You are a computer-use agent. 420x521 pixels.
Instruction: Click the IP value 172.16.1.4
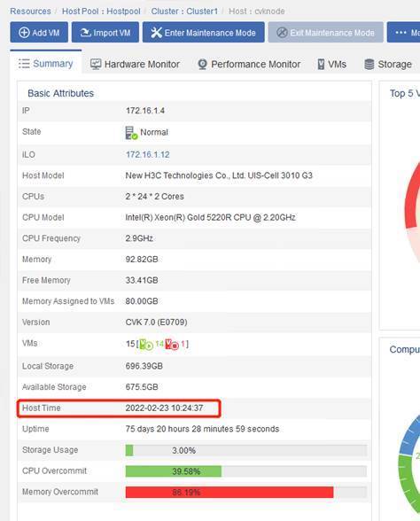pyautogui.click(x=145, y=111)
